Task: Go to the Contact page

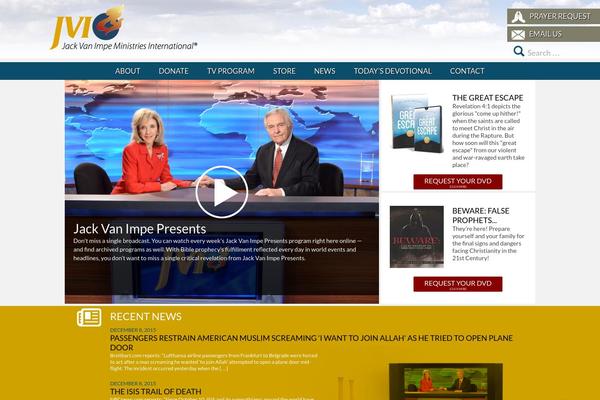Action: 467,71
